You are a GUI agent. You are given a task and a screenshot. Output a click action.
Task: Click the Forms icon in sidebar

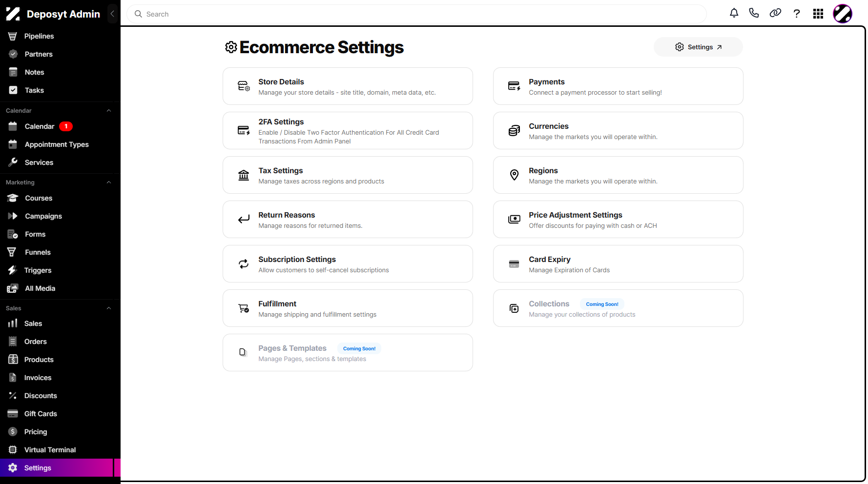tap(13, 234)
